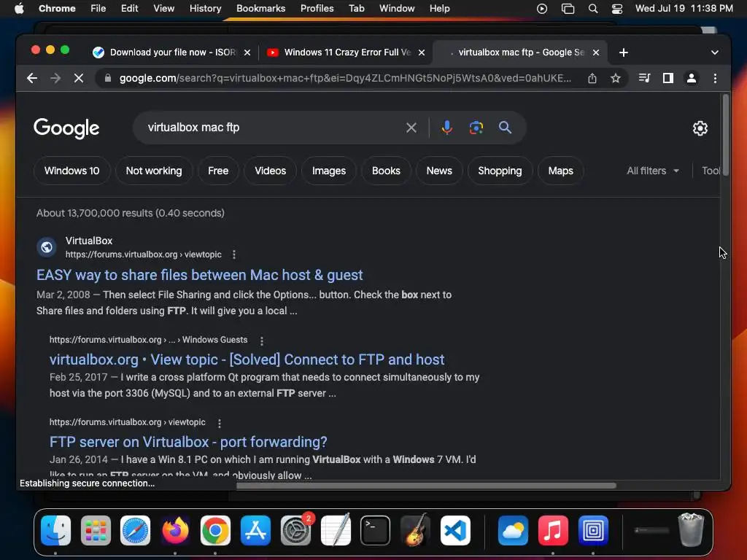Open the Apple menu
This screenshot has height=560, width=747.
point(19,9)
